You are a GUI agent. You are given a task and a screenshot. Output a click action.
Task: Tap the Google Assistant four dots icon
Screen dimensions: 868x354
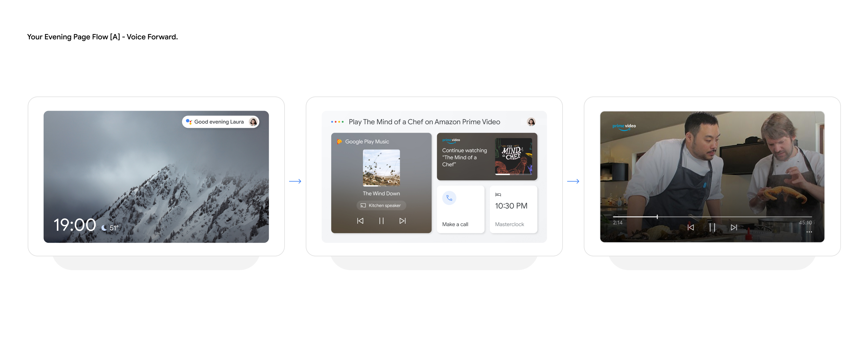(337, 122)
